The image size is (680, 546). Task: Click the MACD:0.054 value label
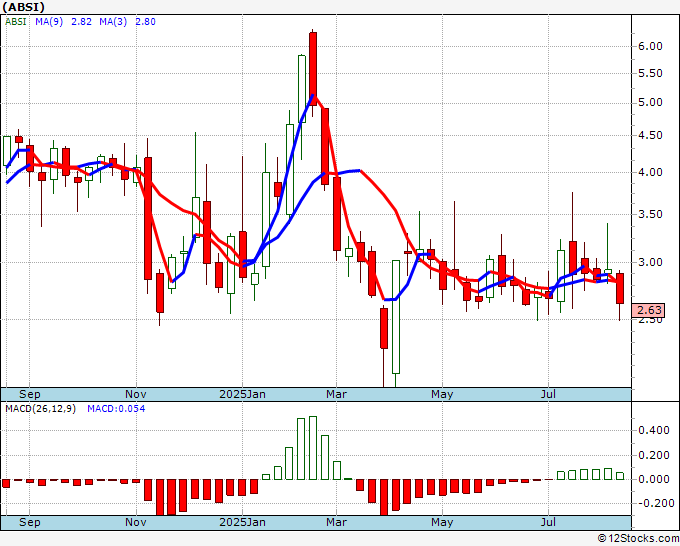pos(116,409)
